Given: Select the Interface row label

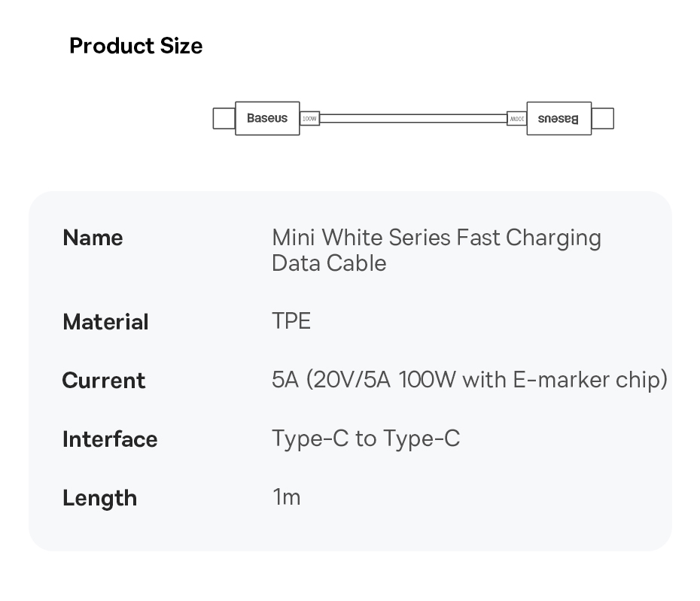Looking at the screenshot, I should [x=110, y=439].
